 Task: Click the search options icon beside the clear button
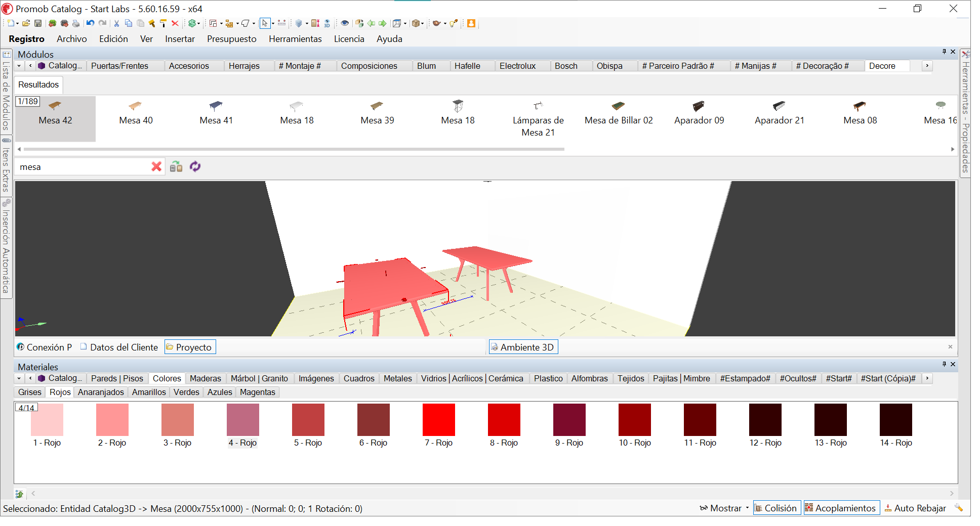point(176,166)
